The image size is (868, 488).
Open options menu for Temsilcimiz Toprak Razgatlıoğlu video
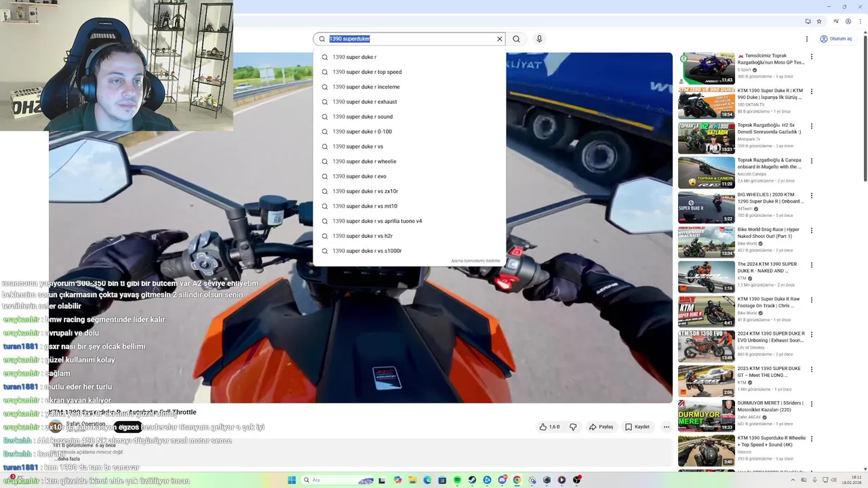(811, 57)
